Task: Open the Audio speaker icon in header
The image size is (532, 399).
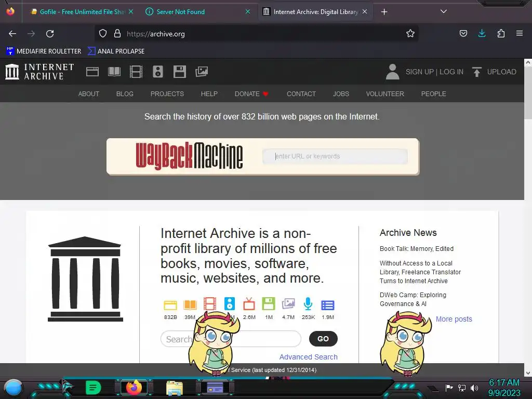Action: (x=158, y=72)
